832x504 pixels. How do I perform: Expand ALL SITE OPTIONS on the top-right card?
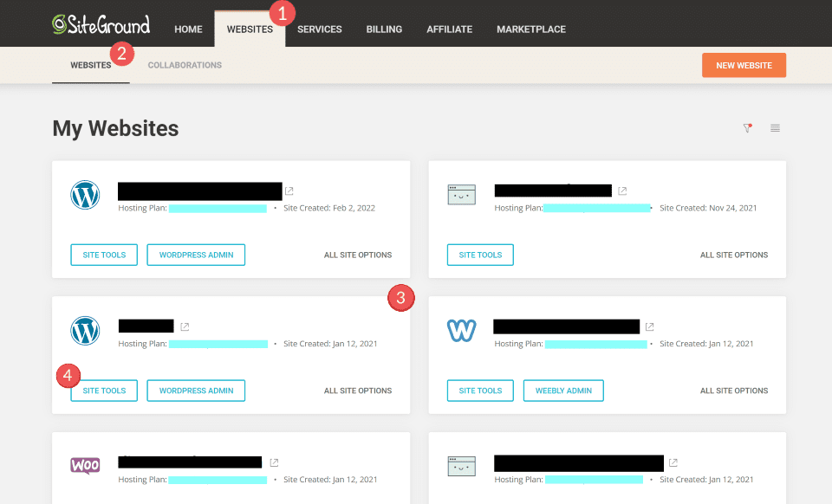[734, 255]
